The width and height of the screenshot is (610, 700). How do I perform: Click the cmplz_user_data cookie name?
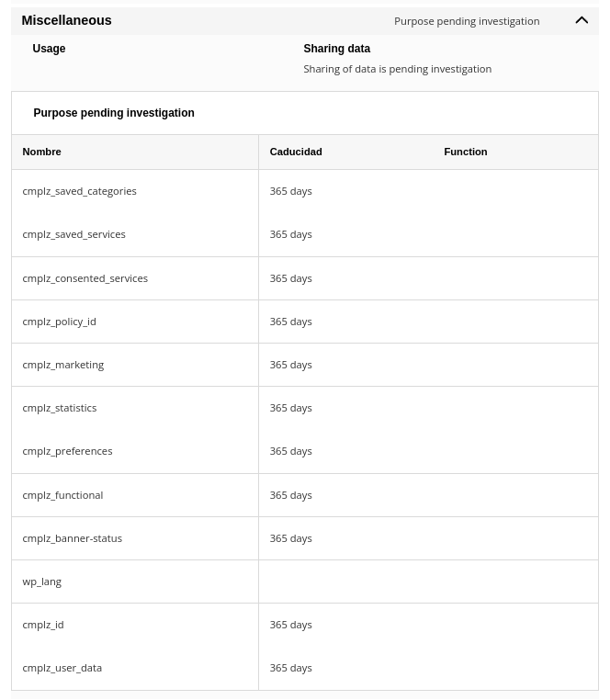click(x=62, y=668)
